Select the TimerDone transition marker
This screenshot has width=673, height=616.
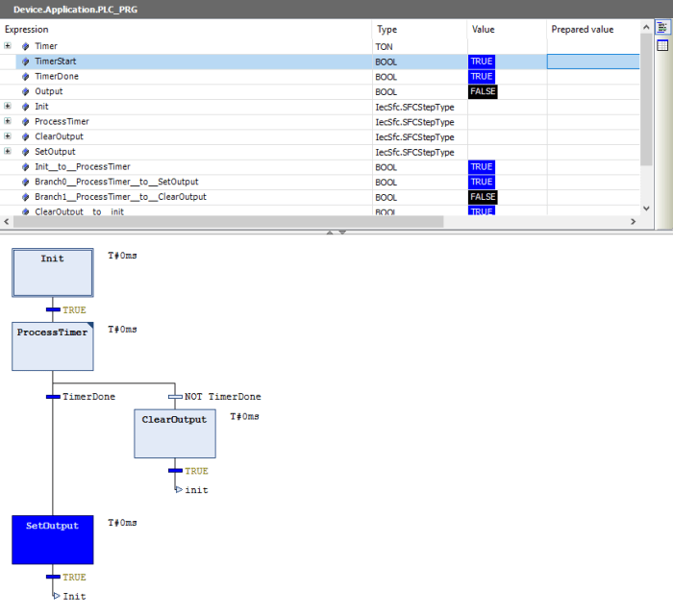pyautogui.click(x=53, y=396)
